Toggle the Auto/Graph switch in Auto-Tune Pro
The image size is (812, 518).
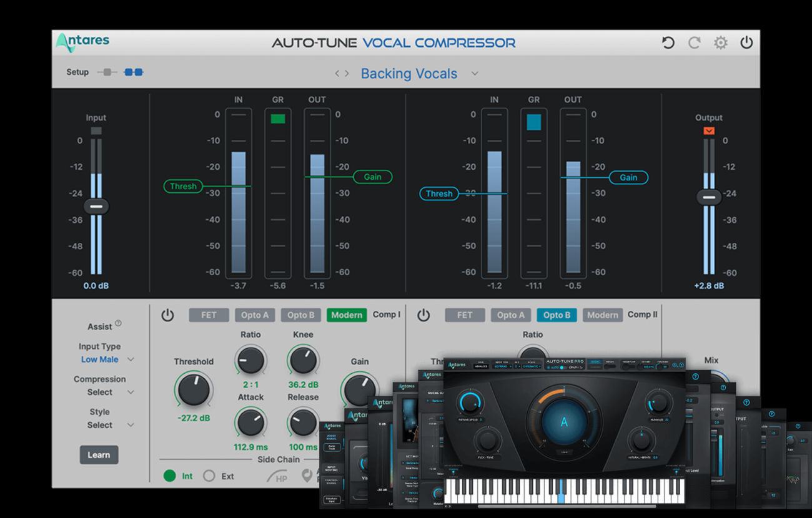tap(563, 368)
